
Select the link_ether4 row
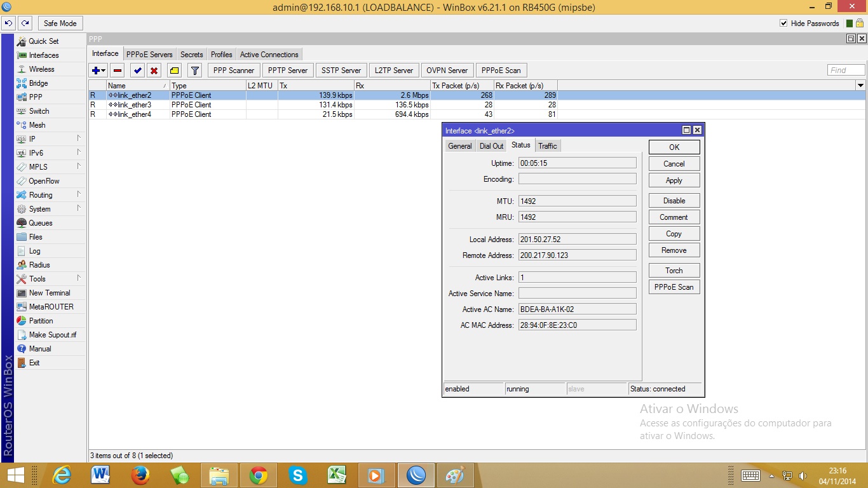[x=477, y=114]
